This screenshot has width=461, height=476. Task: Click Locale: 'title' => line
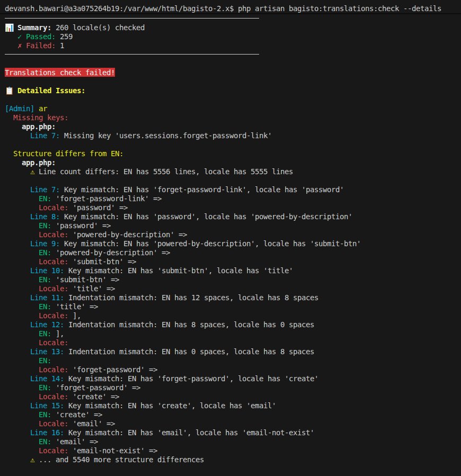pos(77,289)
